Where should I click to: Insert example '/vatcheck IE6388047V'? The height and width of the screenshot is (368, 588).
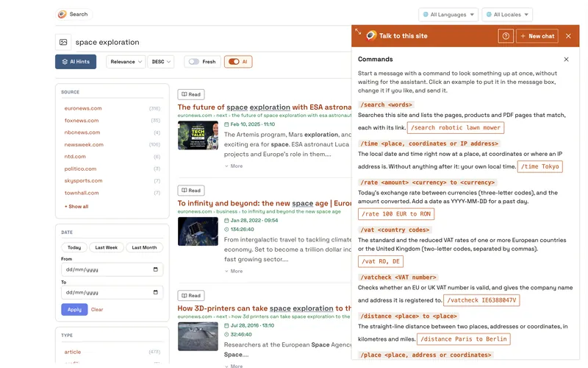point(481,300)
